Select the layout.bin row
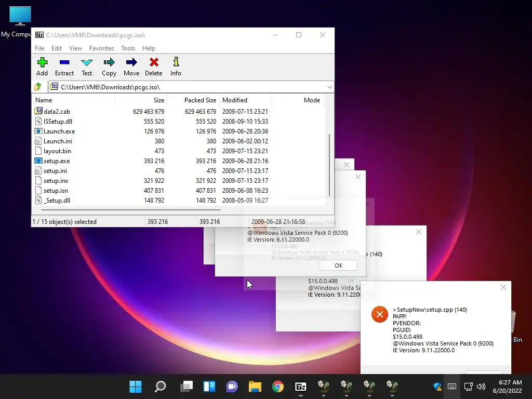This screenshot has width=532, height=399. [179, 151]
